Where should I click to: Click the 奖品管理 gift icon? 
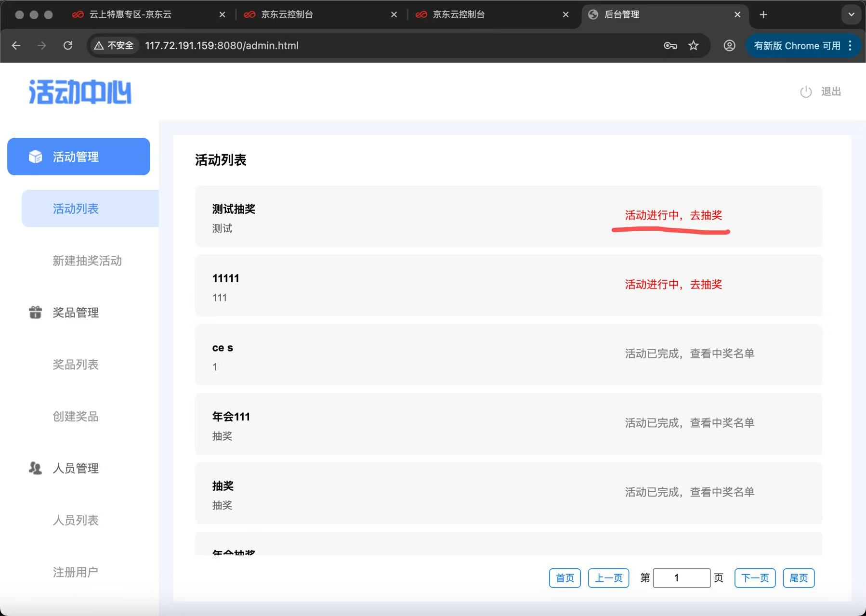tap(35, 312)
